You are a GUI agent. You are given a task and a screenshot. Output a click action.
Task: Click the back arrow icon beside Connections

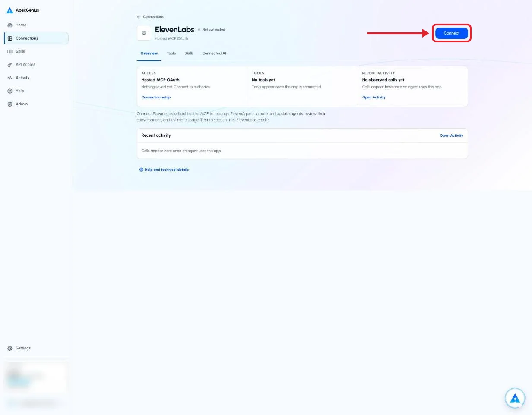pos(139,17)
